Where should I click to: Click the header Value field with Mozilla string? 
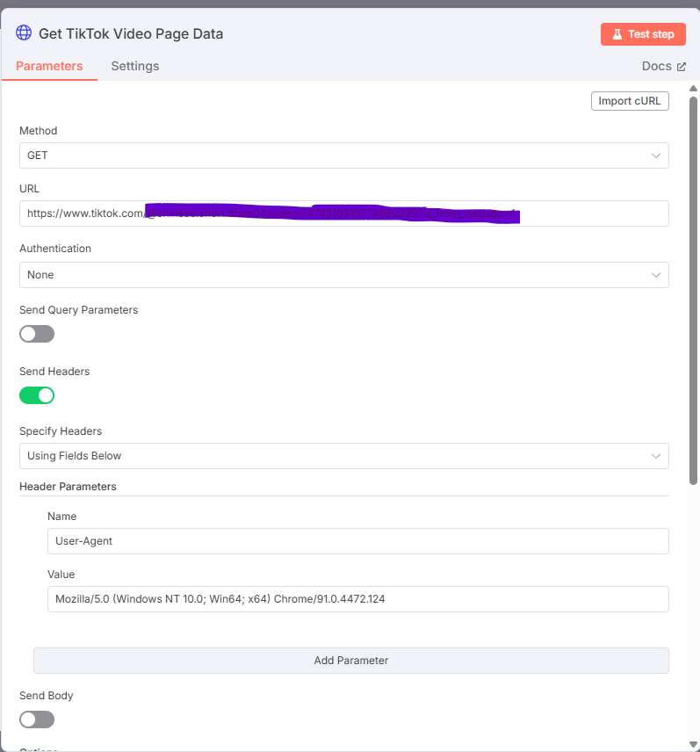[358, 599]
